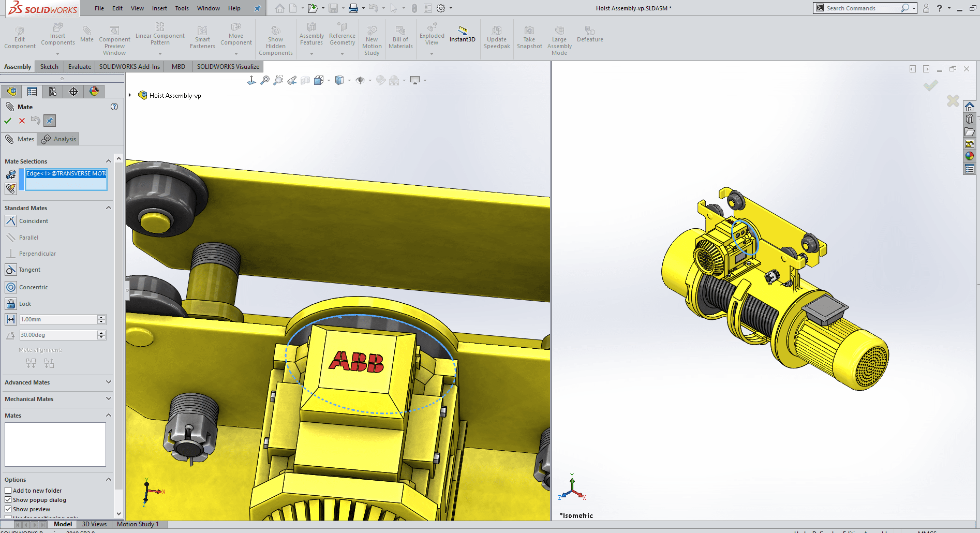Toggle multiple mate mode icon

[11, 188]
